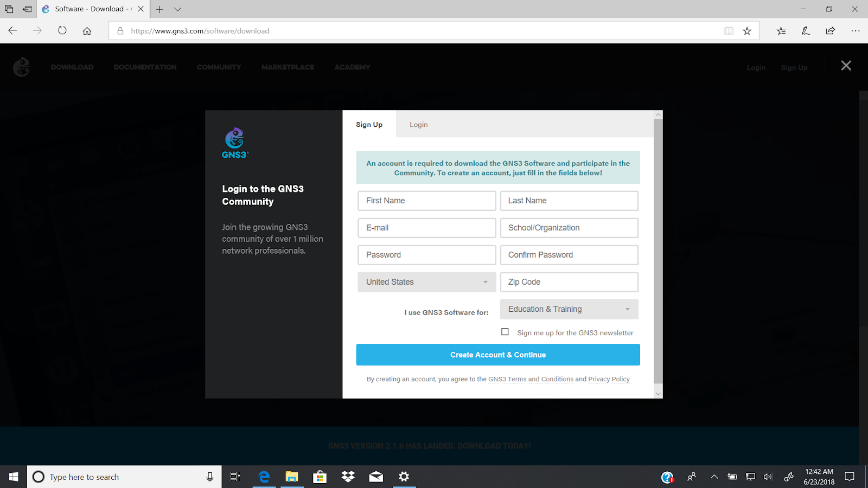
Task: Click the network tray icon
Action: point(750,477)
